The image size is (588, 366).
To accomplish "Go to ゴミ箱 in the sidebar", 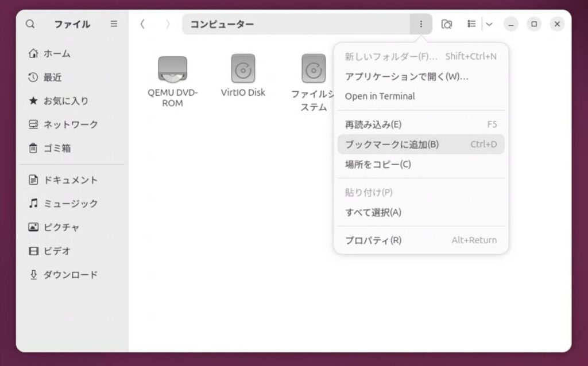I will click(x=57, y=148).
